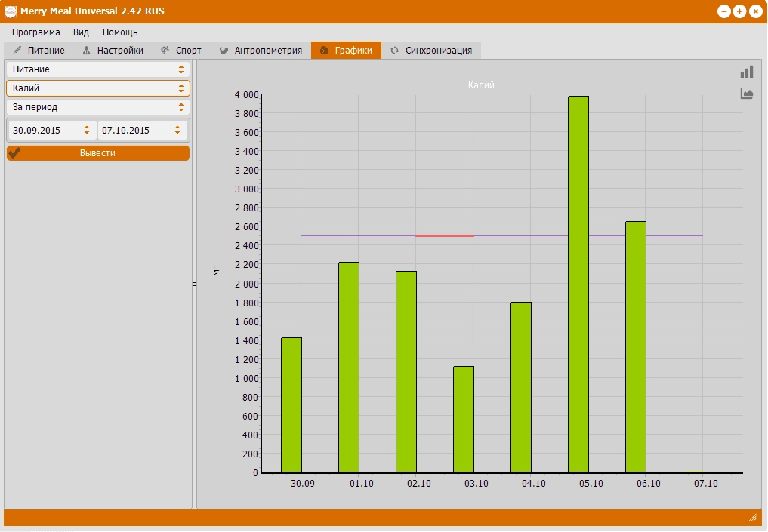Switch chart to area view icon
Image resolution: width=768 pixels, height=532 pixels.
(x=746, y=94)
